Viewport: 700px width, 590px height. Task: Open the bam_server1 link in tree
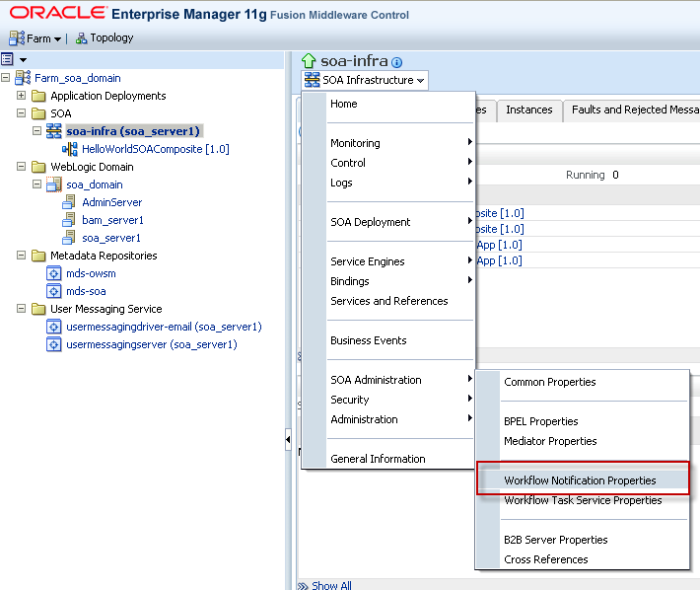[112, 220]
